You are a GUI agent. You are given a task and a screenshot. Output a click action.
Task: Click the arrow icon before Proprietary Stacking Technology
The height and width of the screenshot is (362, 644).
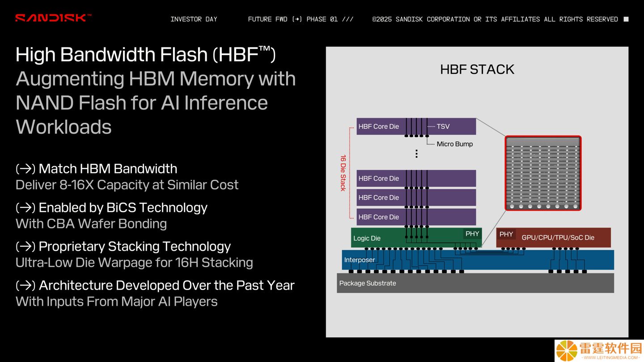25,247
